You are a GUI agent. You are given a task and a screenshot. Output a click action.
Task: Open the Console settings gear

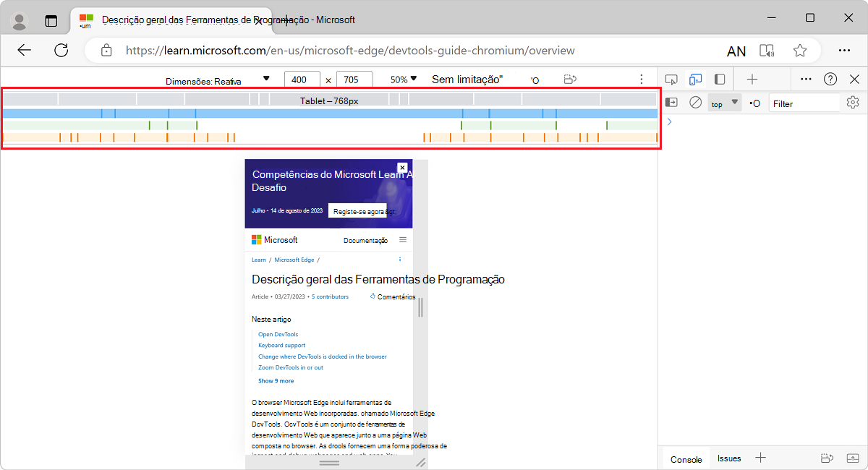[852, 102]
